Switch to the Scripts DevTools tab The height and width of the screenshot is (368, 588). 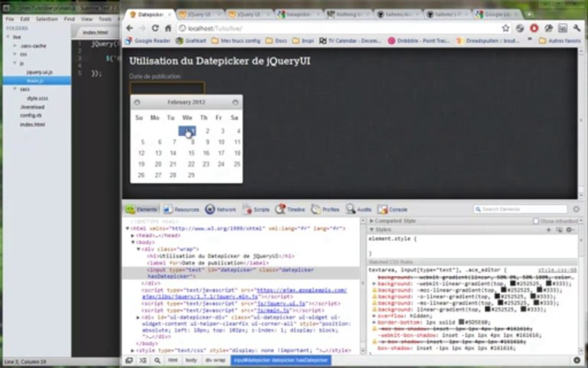pos(257,210)
